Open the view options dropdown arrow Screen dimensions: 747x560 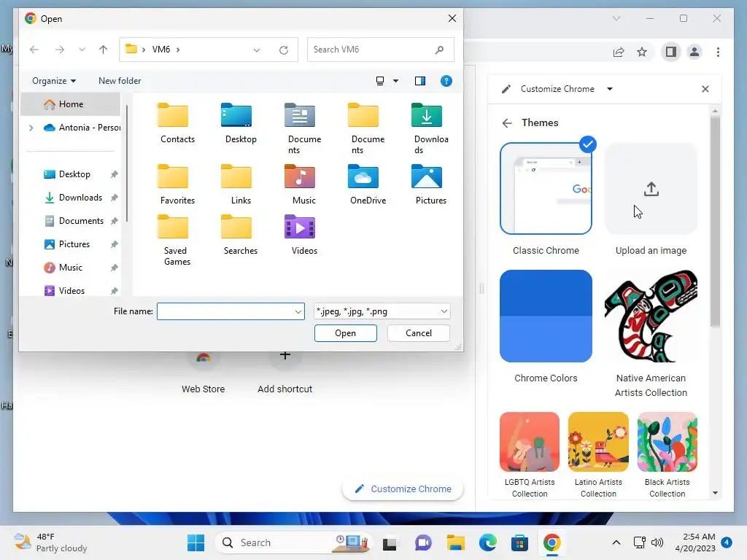click(395, 81)
